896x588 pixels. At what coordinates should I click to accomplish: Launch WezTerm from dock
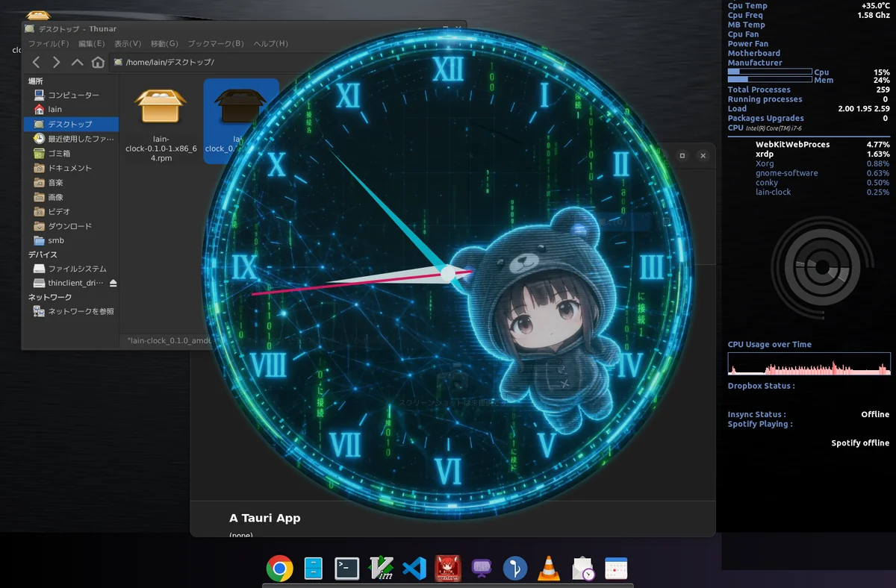click(x=448, y=569)
